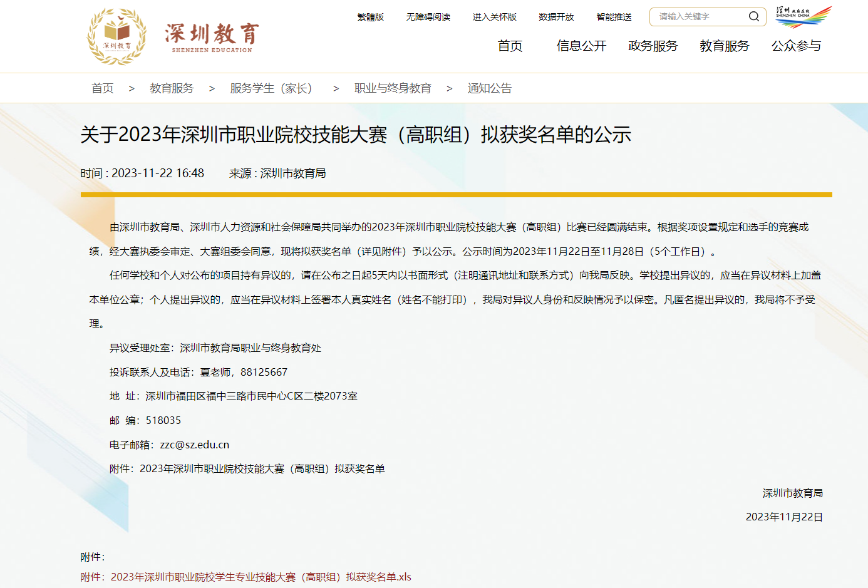
Task: Click the search magnifier icon
Action: [753, 17]
